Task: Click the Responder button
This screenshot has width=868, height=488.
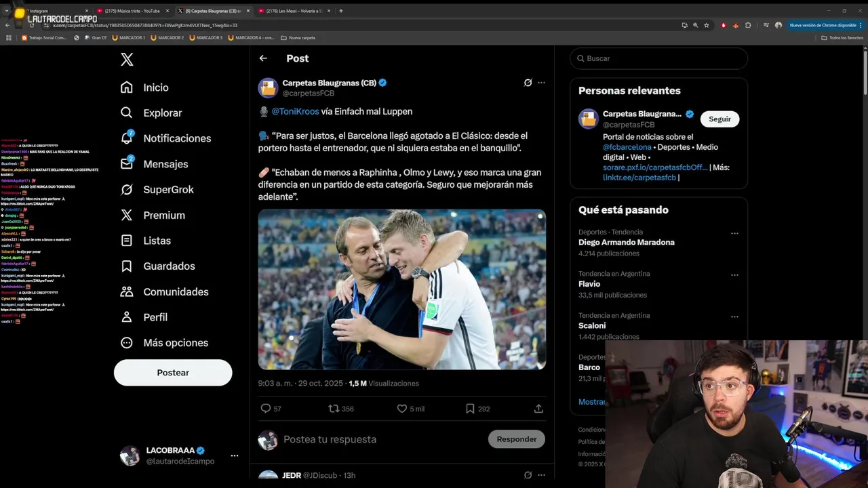Action: (517, 439)
